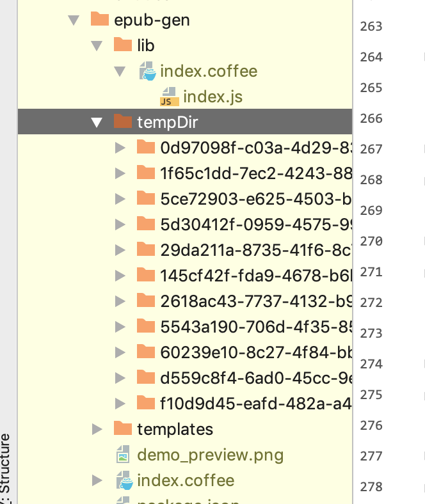This screenshot has width=425, height=504.
Task: Select folder name 0d97098f-c03a-4d29-8
Action: point(256,148)
